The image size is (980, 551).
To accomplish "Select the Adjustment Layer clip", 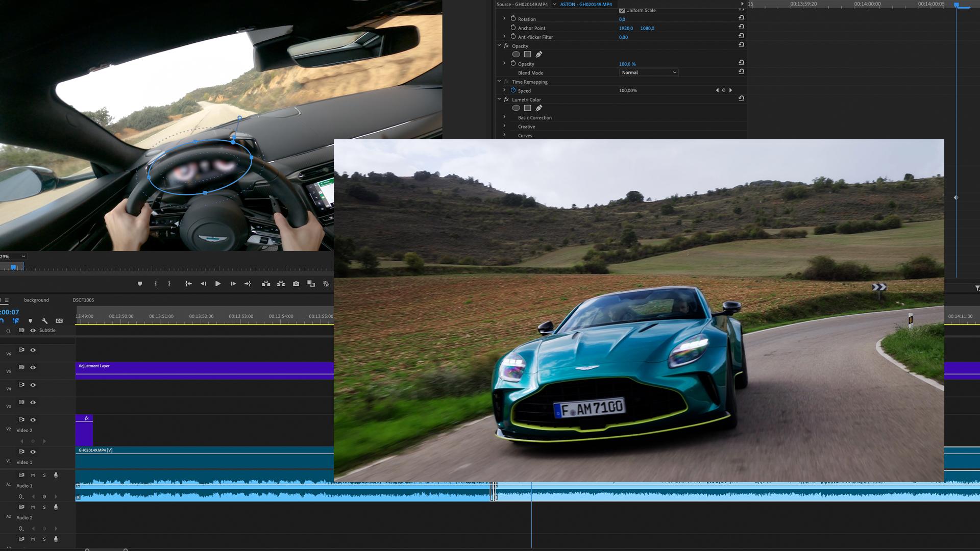I will [x=205, y=370].
